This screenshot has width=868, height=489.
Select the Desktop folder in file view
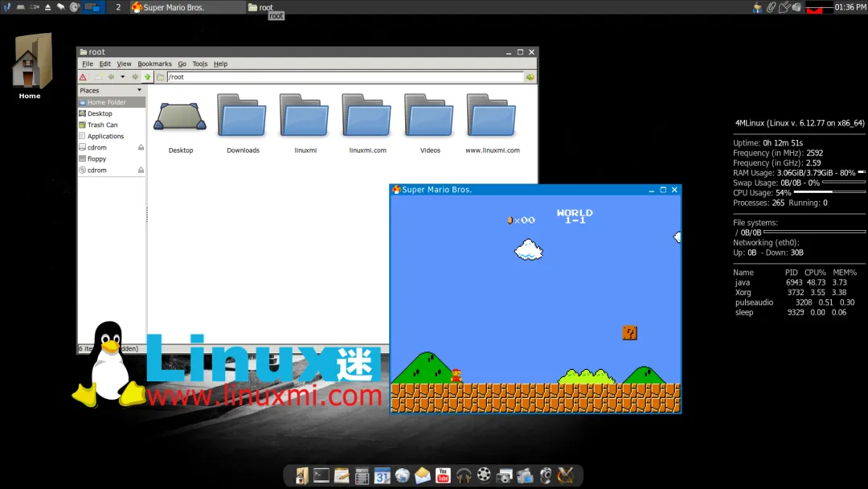(181, 125)
